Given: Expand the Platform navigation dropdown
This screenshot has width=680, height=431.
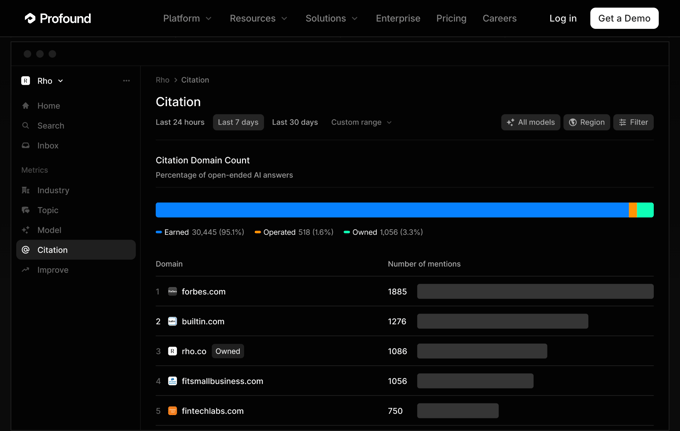Looking at the screenshot, I should pyautogui.click(x=187, y=18).
